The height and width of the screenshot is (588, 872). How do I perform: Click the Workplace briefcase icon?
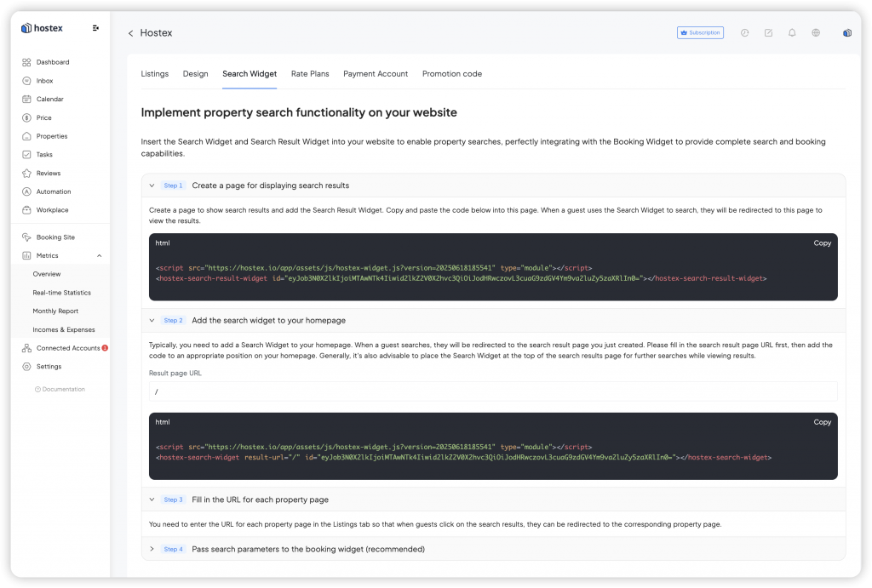coord(26,210)
